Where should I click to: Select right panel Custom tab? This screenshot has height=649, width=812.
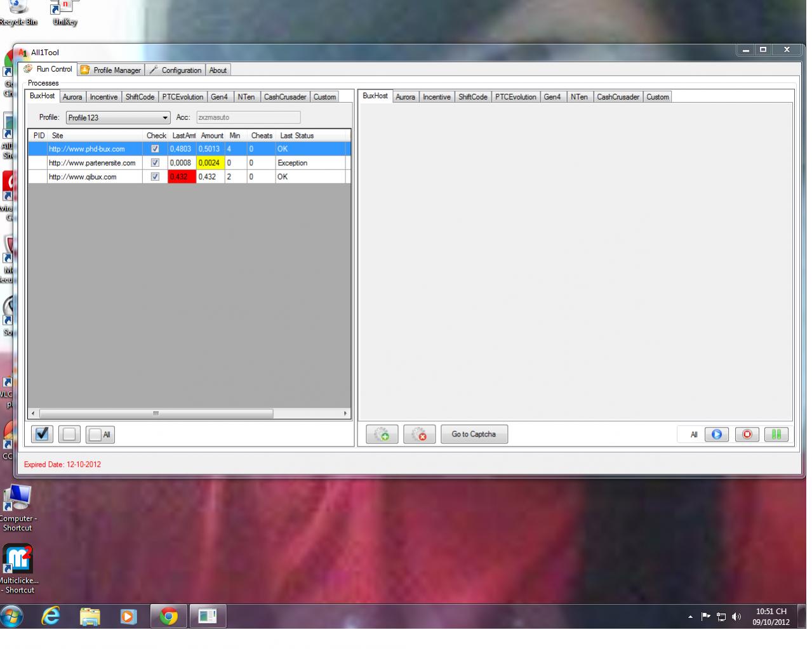pyautogui.click(x=658, y=97)
